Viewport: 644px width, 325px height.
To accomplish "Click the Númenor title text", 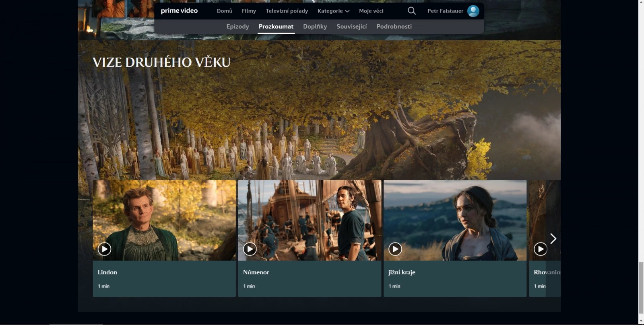I will point(256,272).
